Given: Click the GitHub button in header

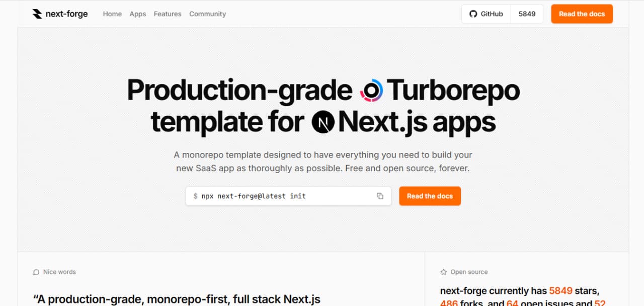Looking at the screenshot, I should (x=486, y=14).
